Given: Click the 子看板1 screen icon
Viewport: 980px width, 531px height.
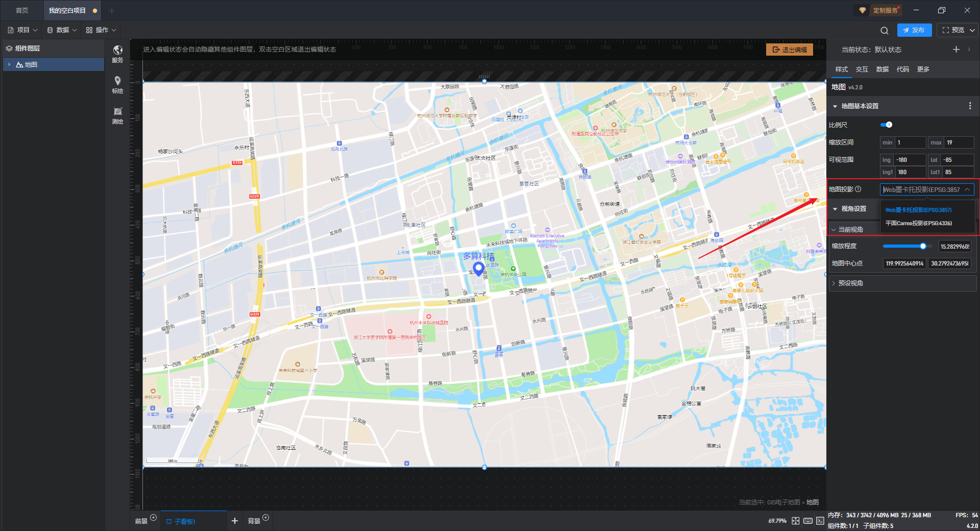Looking at the screenshot, I should click(x=168, y=522).
